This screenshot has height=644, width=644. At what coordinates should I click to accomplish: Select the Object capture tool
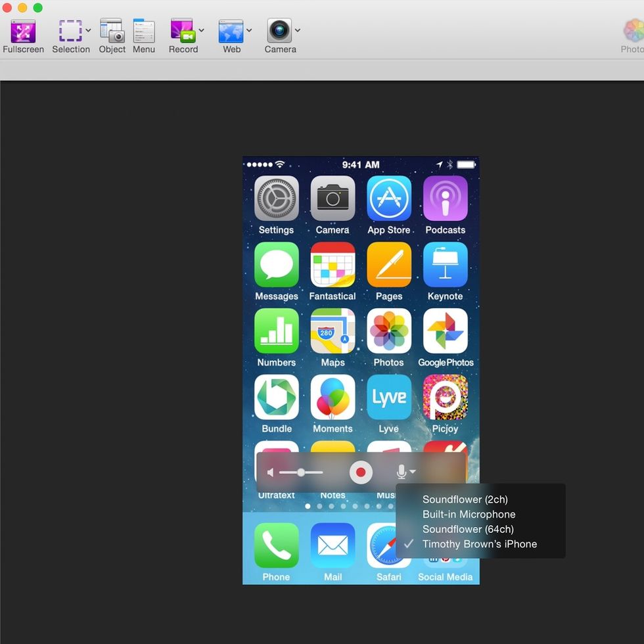[112, 31]
